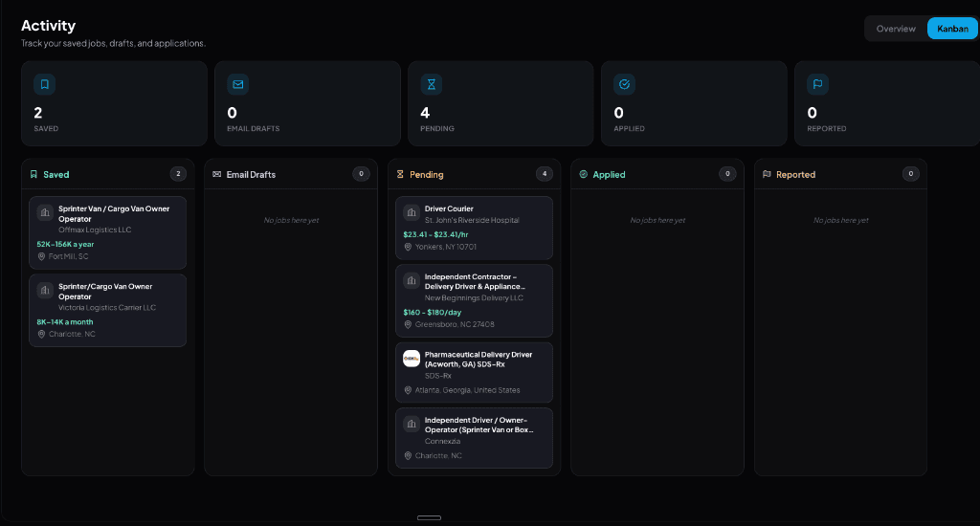Click company icon on Connexzia card
The width and height of the screenshot is (980, 526).
click(x=412, y=425)
